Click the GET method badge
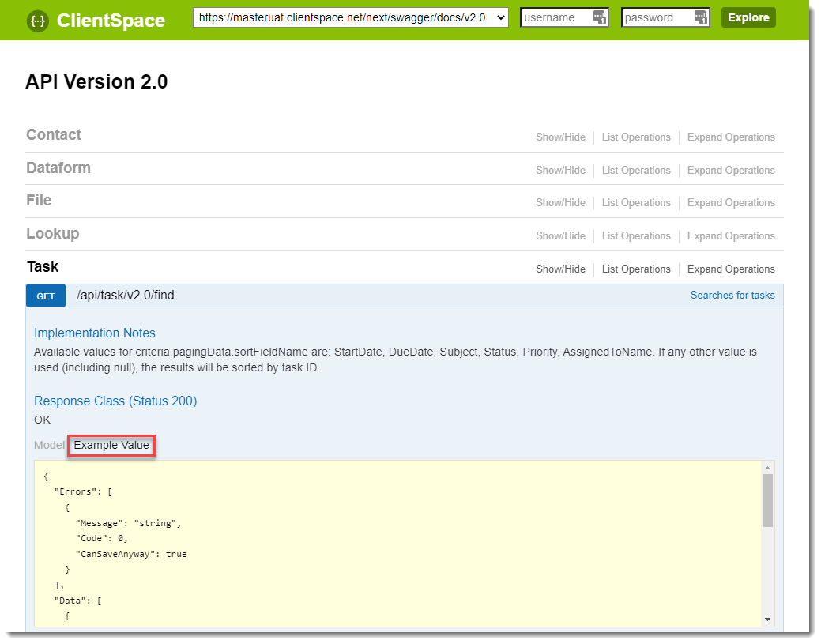The width and height of the screenshot is (821, 644). click(x=46, y=296)
